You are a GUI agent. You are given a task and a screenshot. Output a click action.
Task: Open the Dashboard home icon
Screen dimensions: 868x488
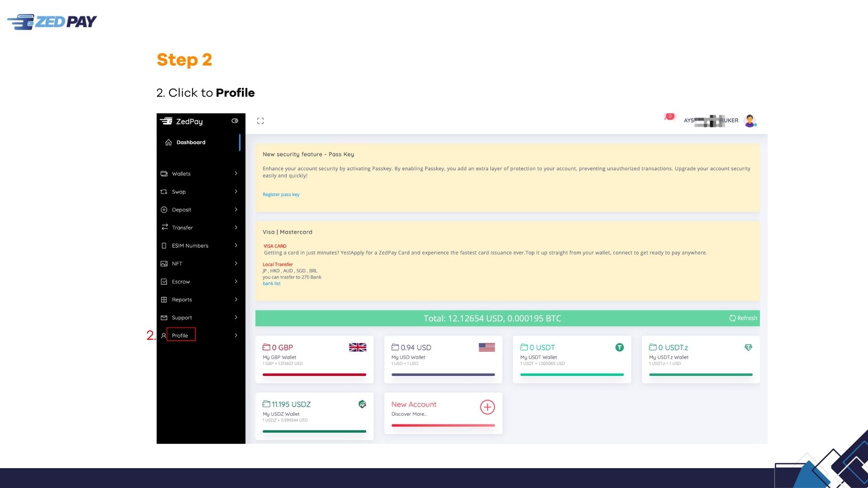169,142
